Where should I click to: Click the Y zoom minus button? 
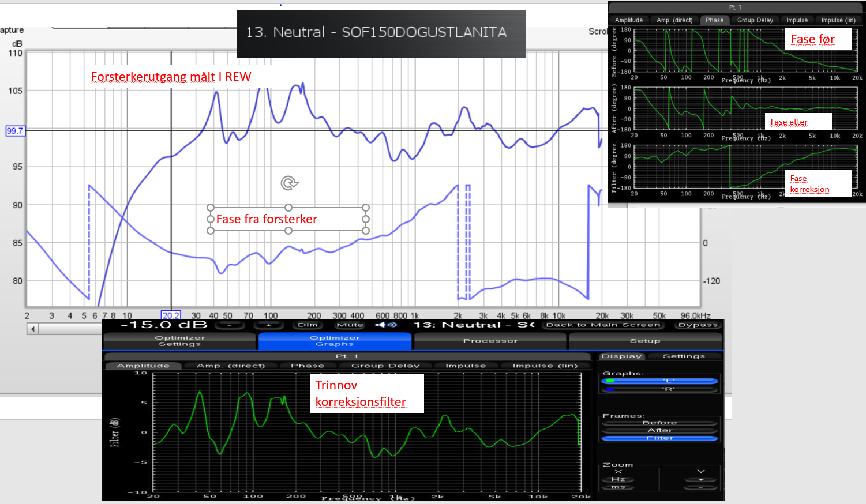[x=701, y=487]
